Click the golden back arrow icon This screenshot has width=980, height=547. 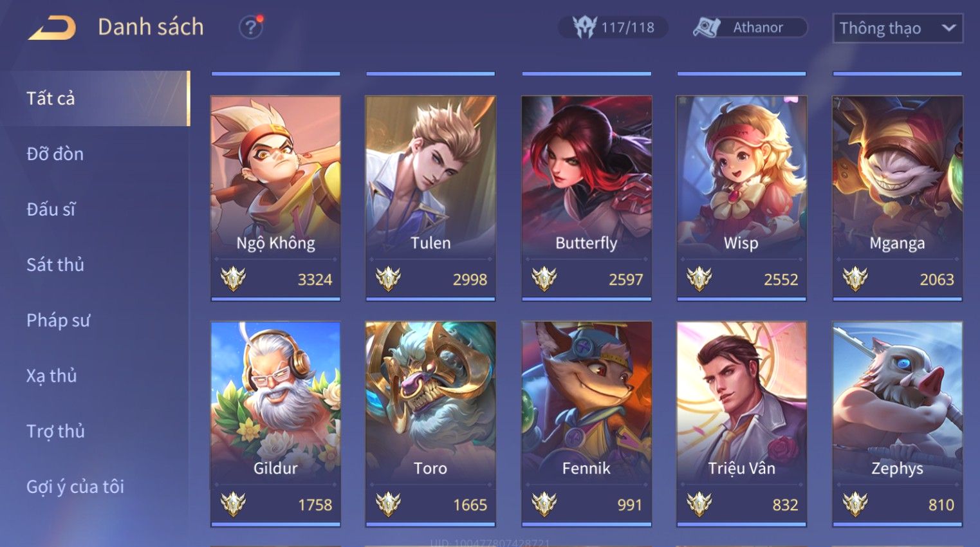point(52,28)
